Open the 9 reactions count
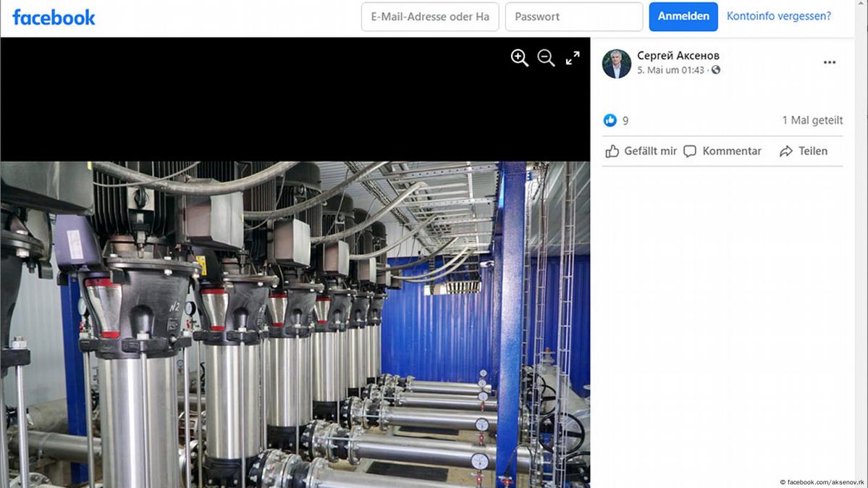 pos(625,121)
